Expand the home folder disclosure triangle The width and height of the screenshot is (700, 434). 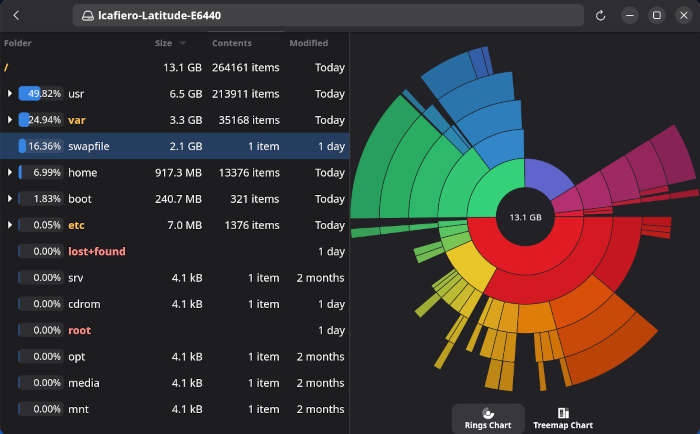9,173
